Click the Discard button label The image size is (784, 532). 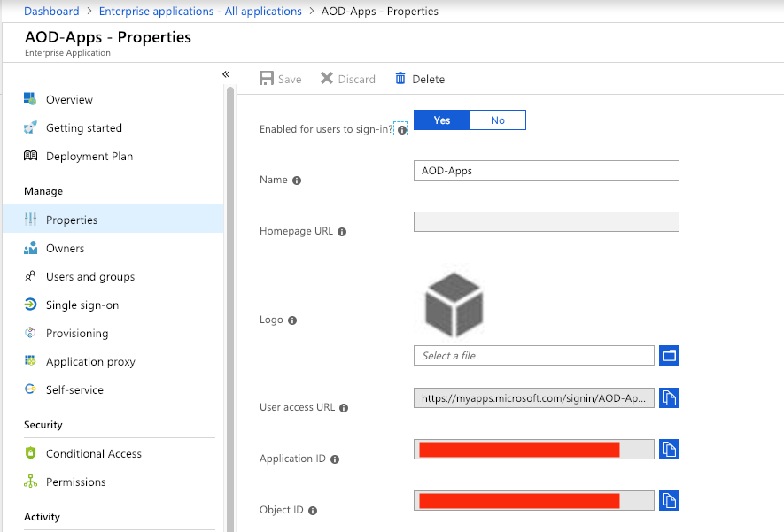[x=356, y=80]
